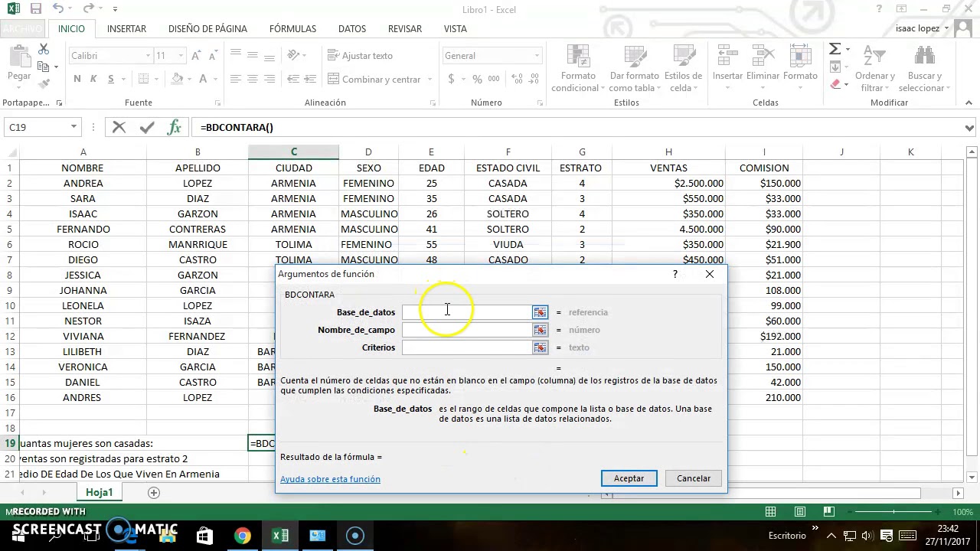Click range selector beside Criterios
This screenshot has width=980, height=551.
point(541,347)
